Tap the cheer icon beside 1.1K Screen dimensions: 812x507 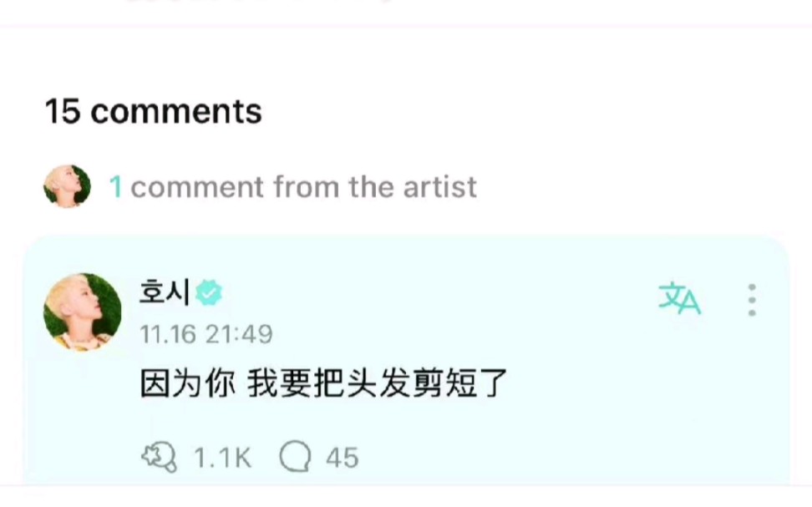[x=159, y=457]
